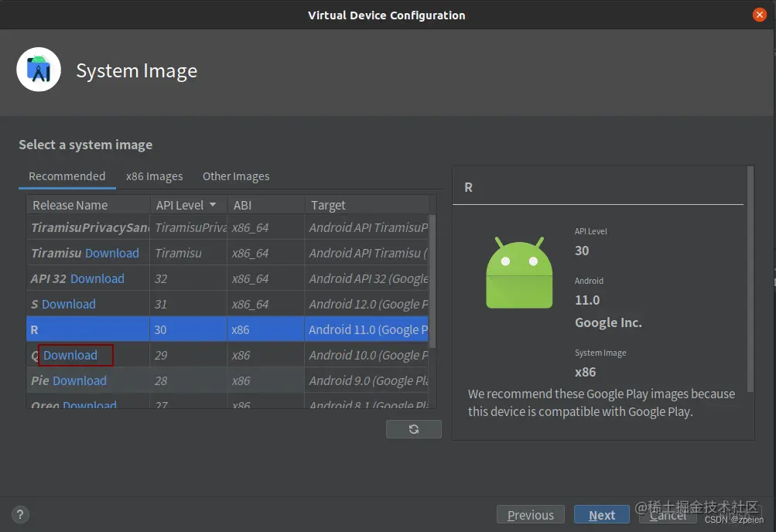Click the Android API 32 target cell
This screenshot has width=776, height=532.
tap(367, 279)
